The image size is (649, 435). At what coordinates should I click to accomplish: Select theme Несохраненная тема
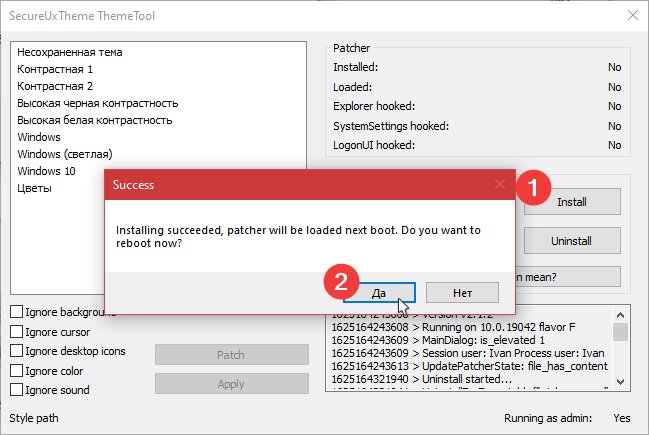point(70,53)
